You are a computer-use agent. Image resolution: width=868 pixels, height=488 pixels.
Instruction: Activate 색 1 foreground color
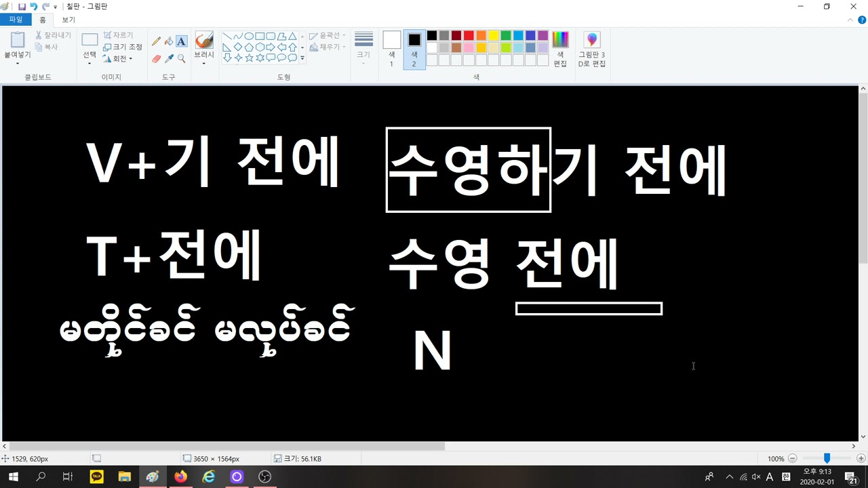click(x=391, y=49)
